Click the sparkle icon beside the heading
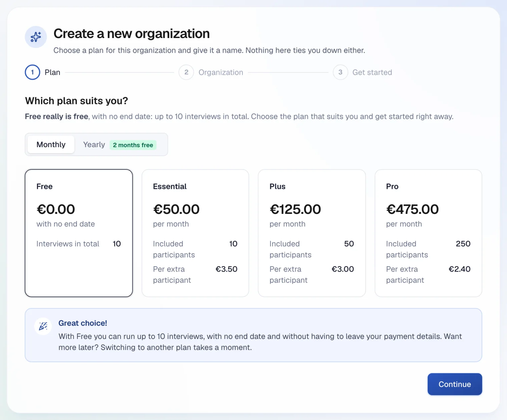 [x=36, y=37]
